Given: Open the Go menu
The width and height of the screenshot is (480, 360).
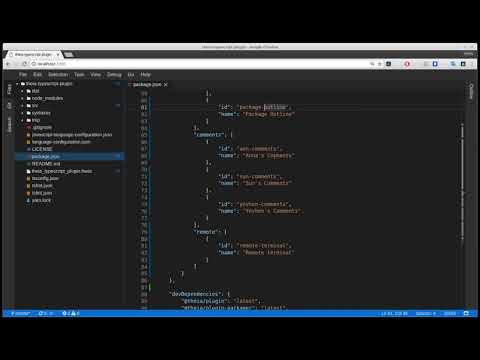Looking at the screenshot, I should [x=131, y=75].
